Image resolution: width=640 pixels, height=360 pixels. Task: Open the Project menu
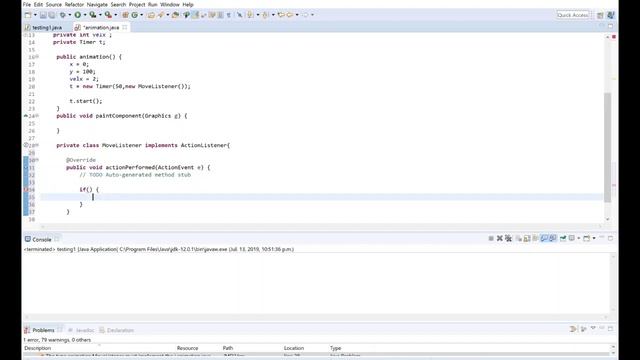point(137,4)
